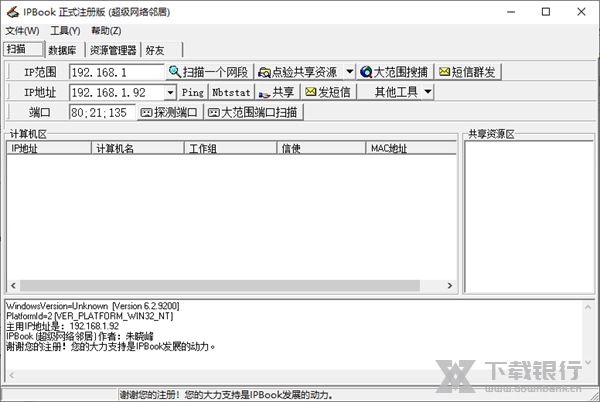Screen dimensions: 600x402
Task: Click the magnifier icon on 扫描一个网段
Action: pos(174,71)
